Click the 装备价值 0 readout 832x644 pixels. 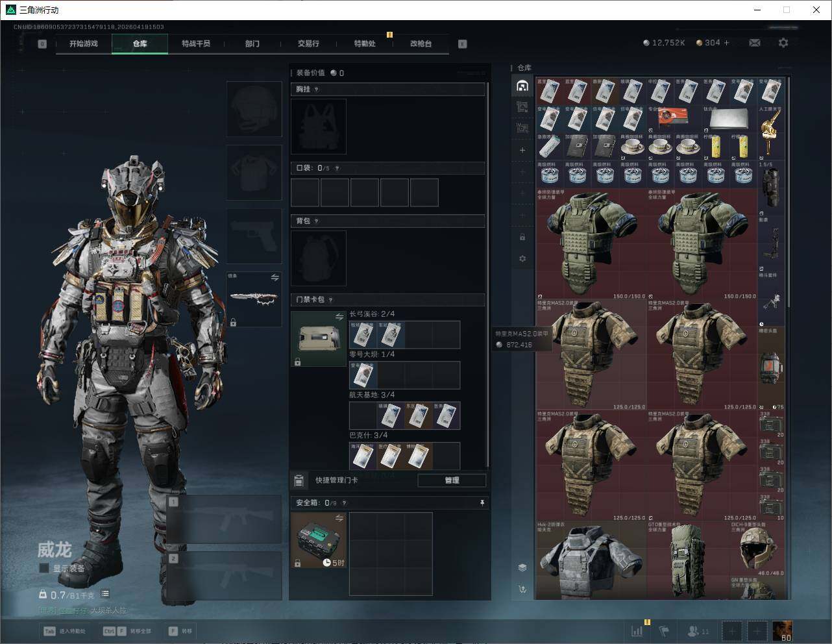320,73
